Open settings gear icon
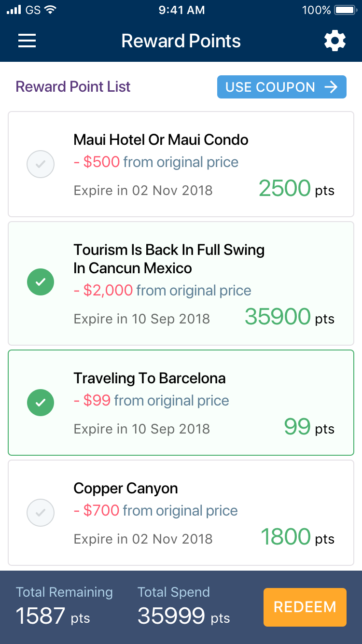 [x=334, y=41]
